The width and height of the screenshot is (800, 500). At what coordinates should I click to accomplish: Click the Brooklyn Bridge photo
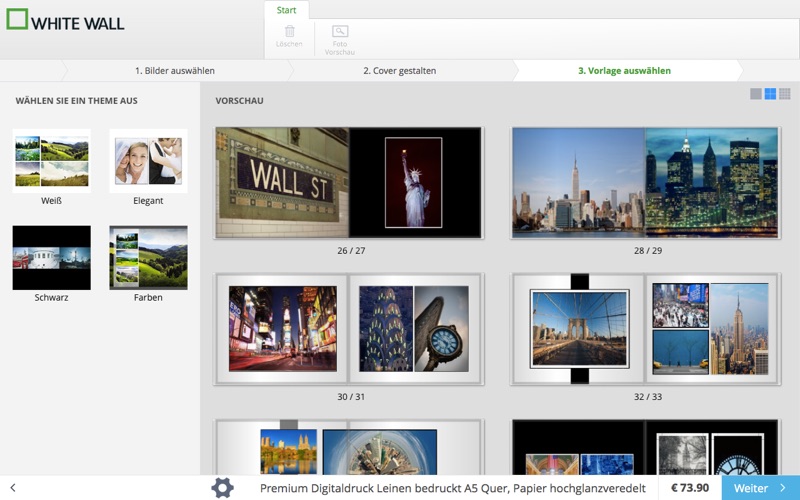click(x=580, y=329)
